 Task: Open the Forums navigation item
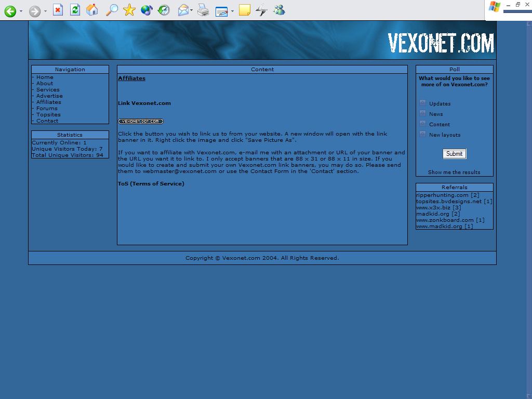(47, 109)
